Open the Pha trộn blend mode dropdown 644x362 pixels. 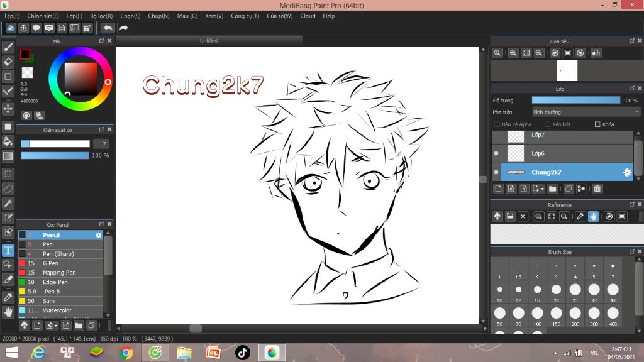pyautogui.click(x=586, y=112)
